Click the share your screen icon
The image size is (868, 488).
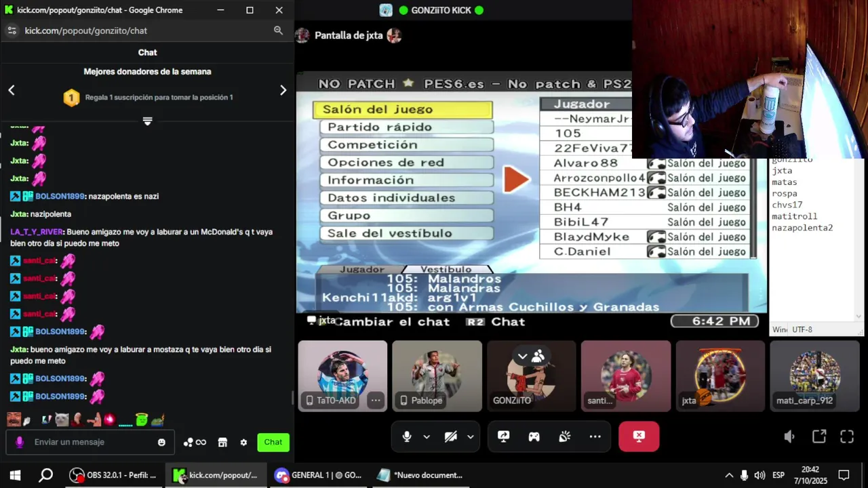click(x=503, y=436)
